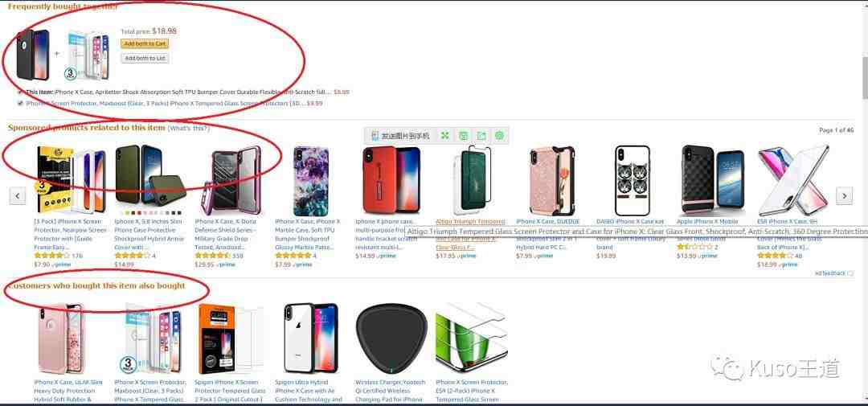Click the green share icon in floating toolbar

pos(481,136)
